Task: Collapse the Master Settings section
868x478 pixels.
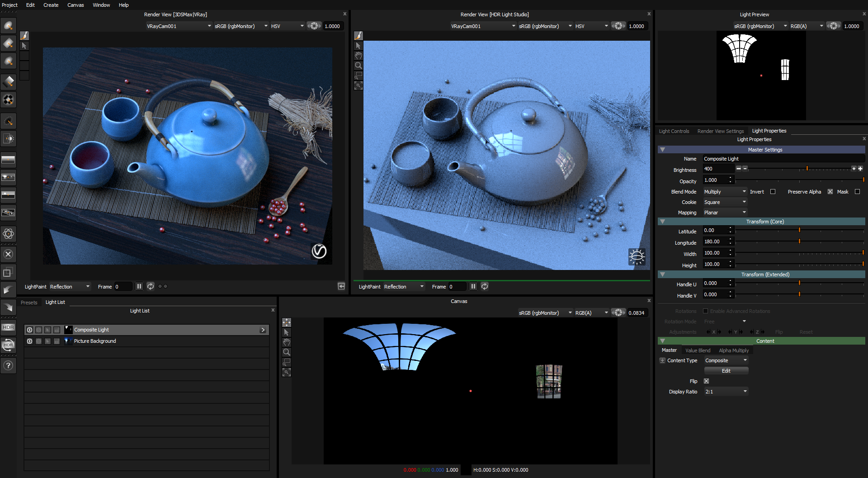Action: coord(662,150)
